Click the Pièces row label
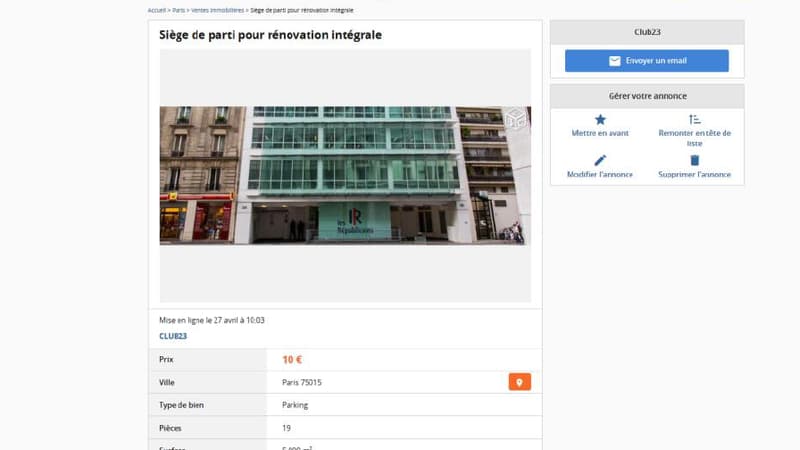Image resolution: width=800 pixels, height=450 pixels. click(x=170, y=428)
